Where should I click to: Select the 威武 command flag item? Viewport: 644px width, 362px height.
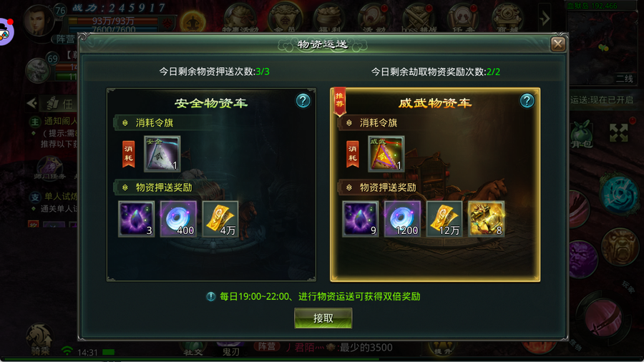[386, 154]
